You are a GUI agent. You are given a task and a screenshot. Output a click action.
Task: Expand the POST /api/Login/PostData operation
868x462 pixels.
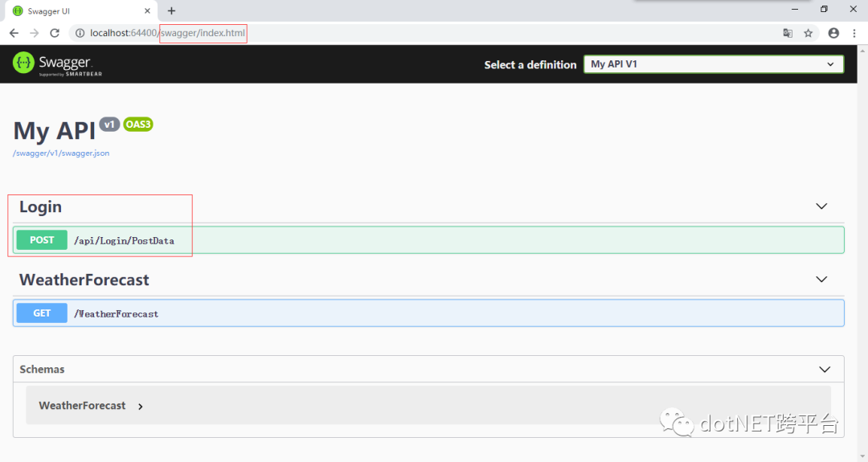pos(428,240)
